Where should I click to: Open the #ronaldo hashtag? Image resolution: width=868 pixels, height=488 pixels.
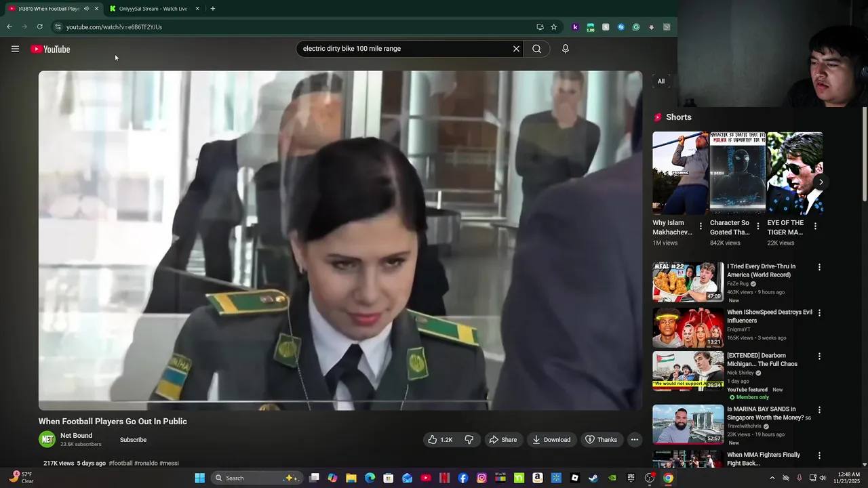click(146, 464)
